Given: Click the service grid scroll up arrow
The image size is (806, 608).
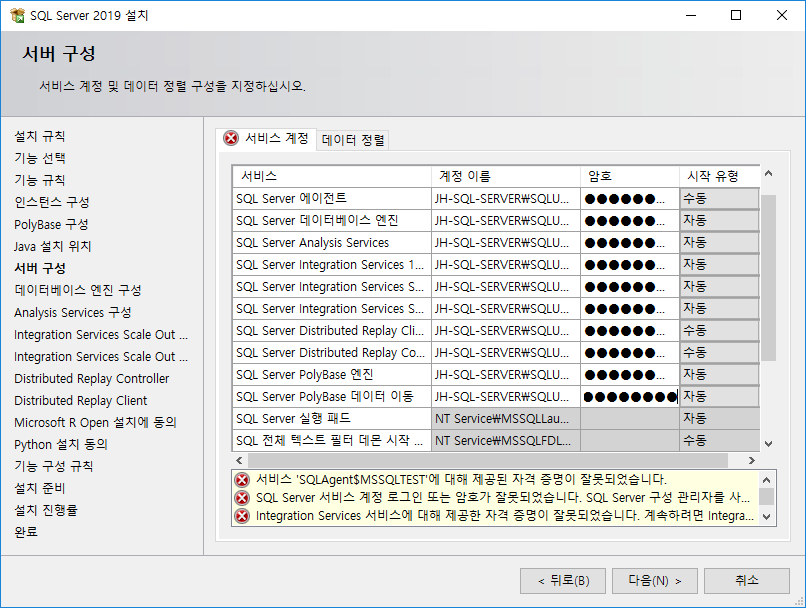Looking at the screenshot, I should tap(768, 174).
